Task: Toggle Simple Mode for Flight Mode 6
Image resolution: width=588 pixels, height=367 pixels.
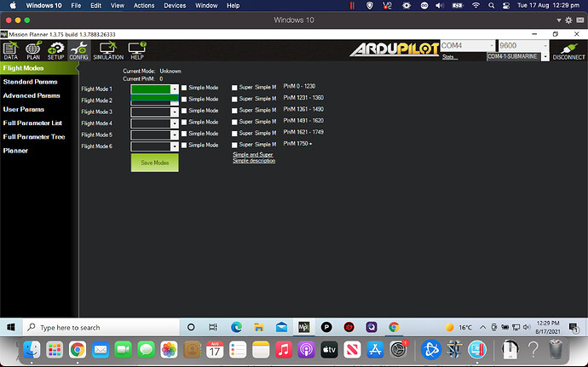Action: 184,146
